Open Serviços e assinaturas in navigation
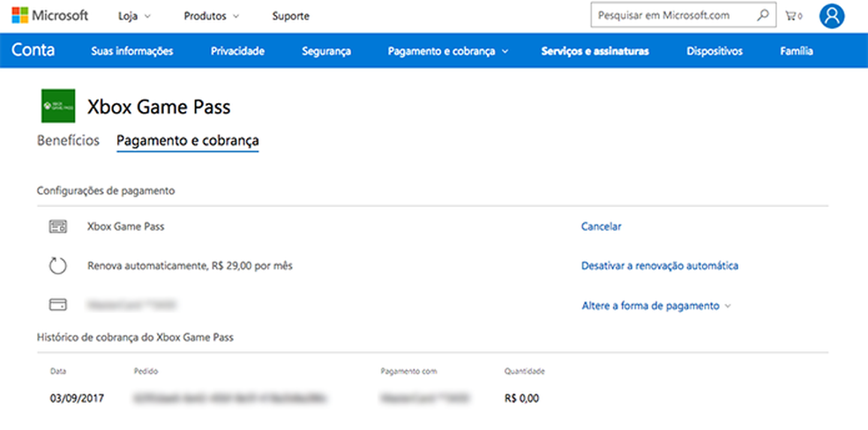Viewport: 868px width, 430px height. [x=595, y=51]
